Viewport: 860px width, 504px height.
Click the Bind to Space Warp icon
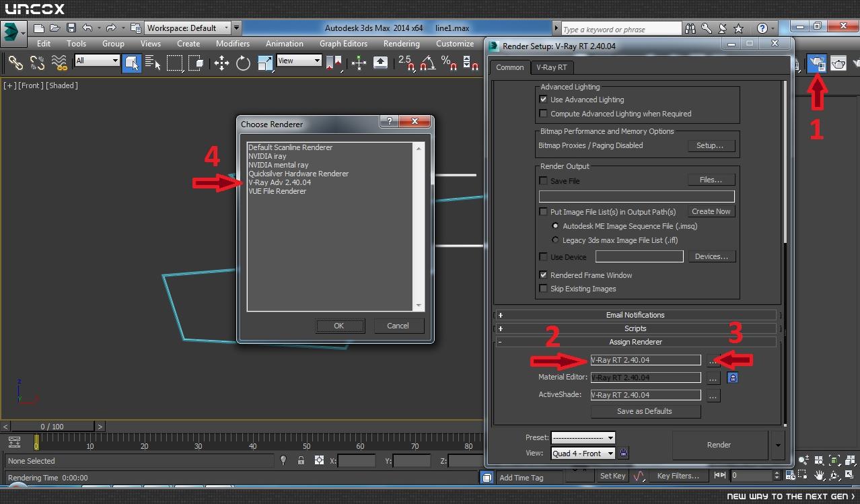pos(59,63)
